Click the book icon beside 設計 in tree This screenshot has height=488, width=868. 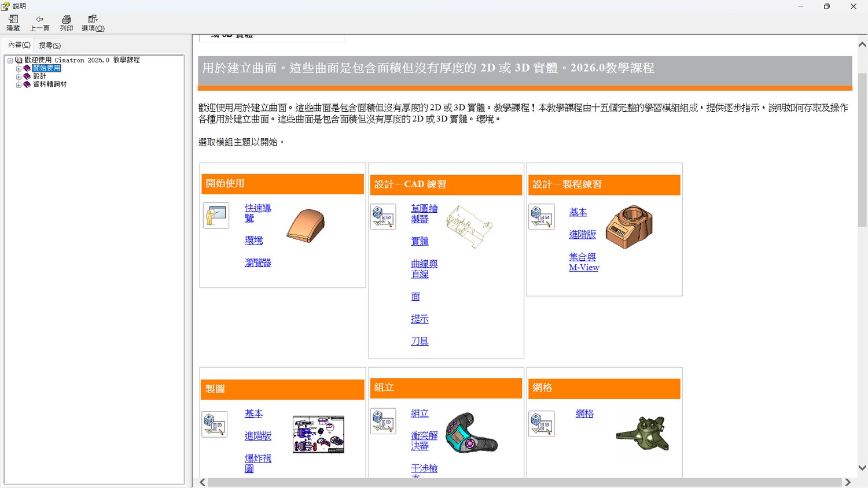click(27, 76)
